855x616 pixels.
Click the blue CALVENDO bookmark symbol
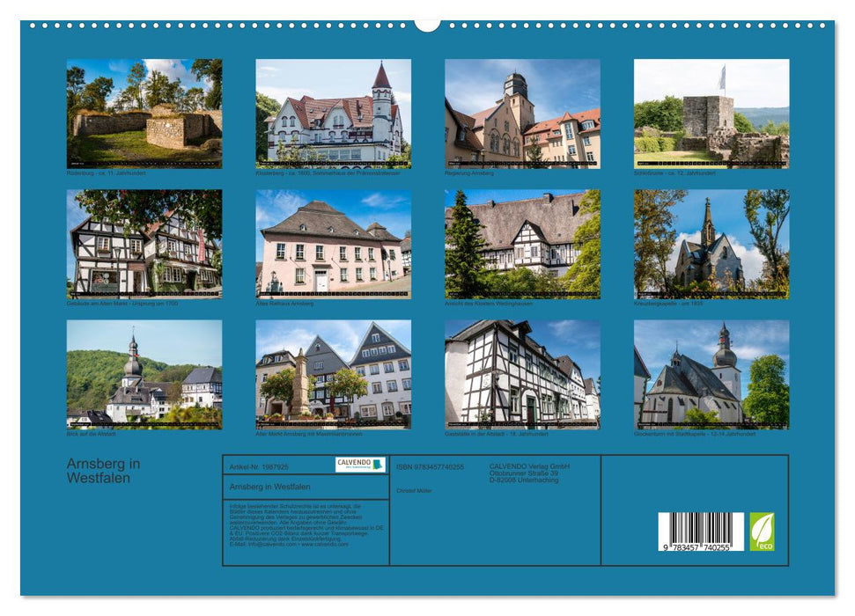coord(379,464)
